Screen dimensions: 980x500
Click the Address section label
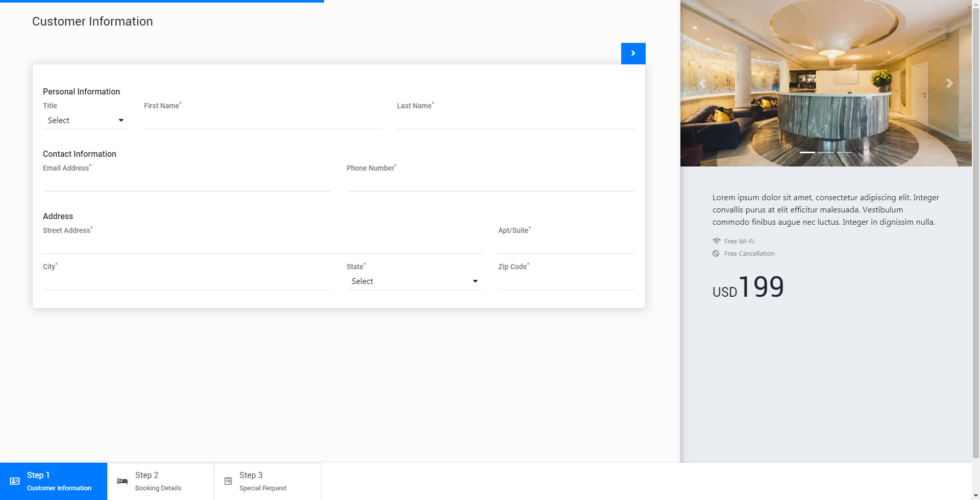[x=58, y=216]
